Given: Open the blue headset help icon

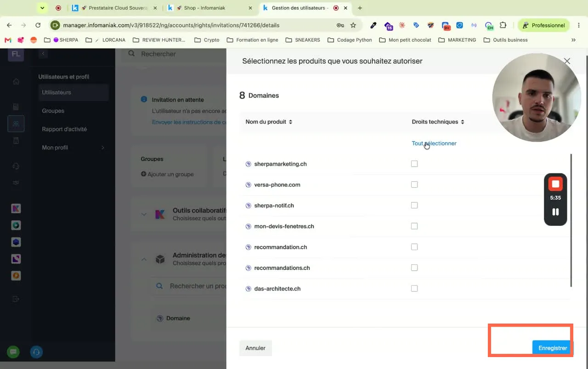Looking at the screenshot, I should pyautogui.click(x=36, y=352).
